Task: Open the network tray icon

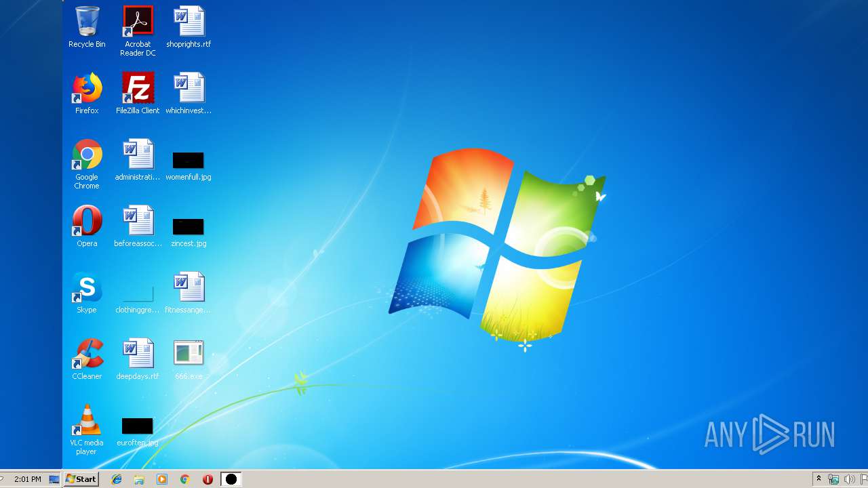Action: (x=833, y=479)
